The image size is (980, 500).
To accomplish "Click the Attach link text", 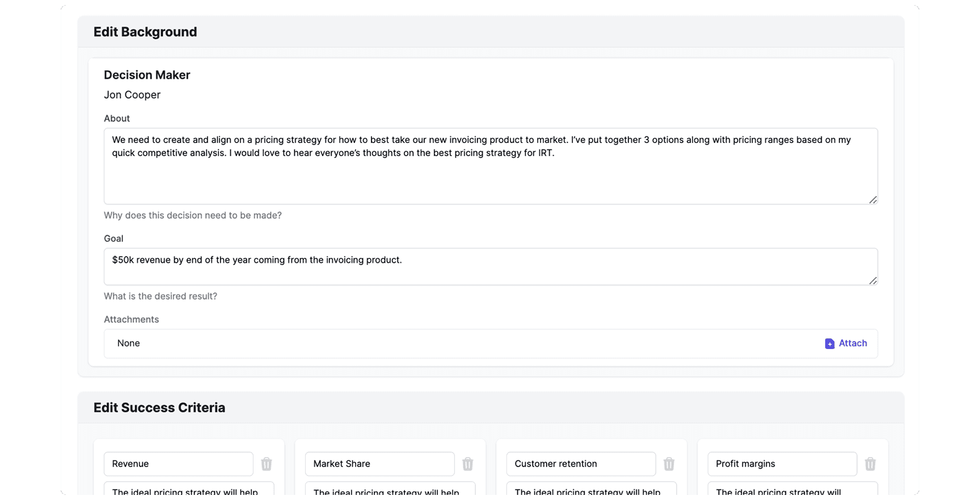I will [852, 343].
